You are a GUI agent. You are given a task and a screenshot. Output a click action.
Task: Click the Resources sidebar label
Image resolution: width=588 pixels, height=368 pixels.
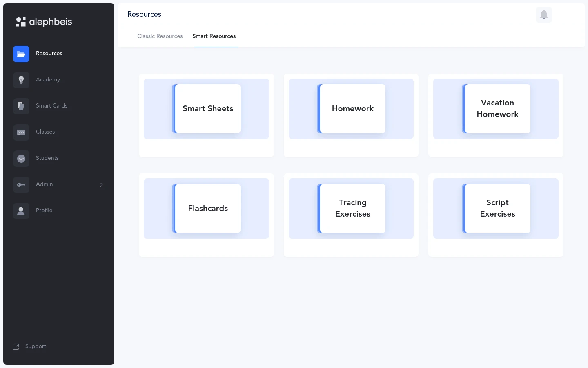point(49,53)
